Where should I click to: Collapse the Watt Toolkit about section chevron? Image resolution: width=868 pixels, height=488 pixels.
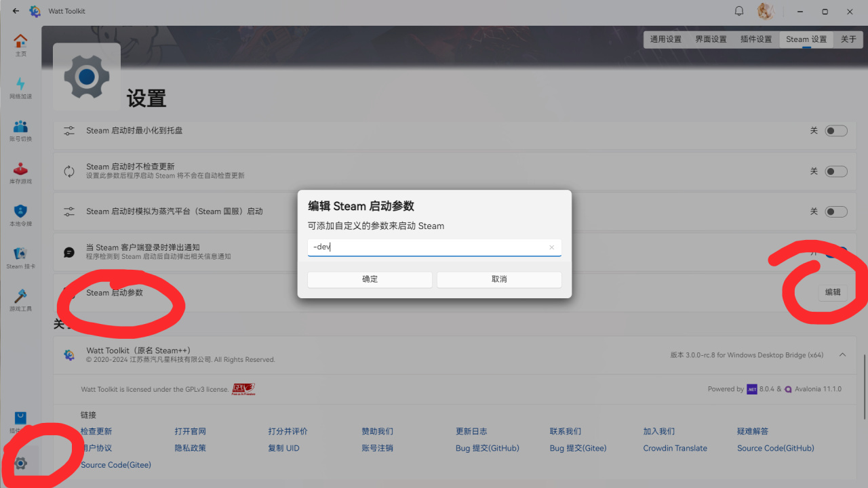842,354
